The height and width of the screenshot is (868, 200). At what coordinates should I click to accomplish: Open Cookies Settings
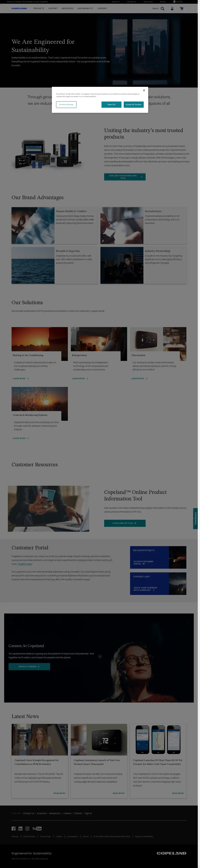(66, 104)
